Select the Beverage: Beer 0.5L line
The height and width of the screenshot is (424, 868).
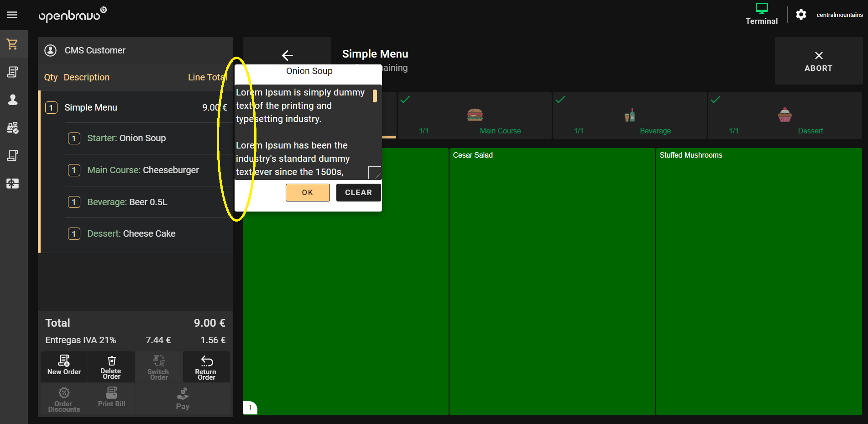pyautogui.click(x=148, y=202)
